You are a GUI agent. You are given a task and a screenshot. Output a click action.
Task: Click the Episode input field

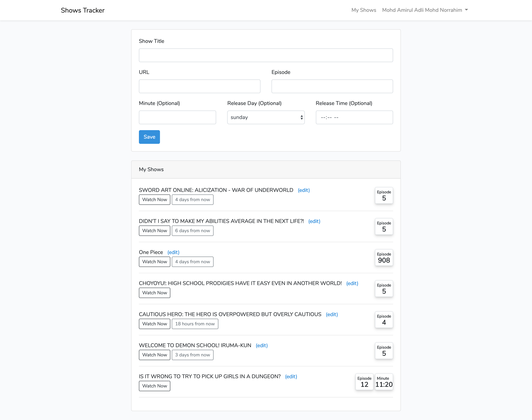(x=332, y=86)
